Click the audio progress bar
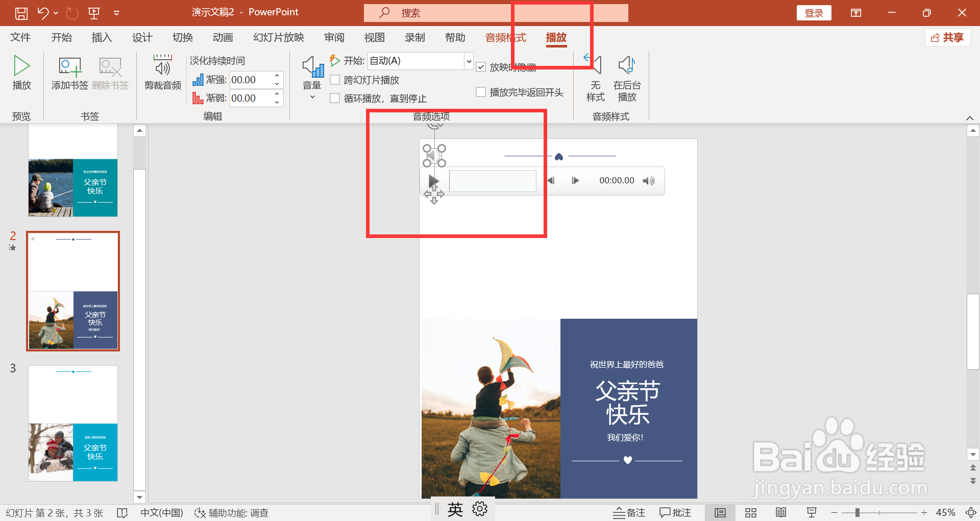This screenshot has width=980, height=521. 493,181
